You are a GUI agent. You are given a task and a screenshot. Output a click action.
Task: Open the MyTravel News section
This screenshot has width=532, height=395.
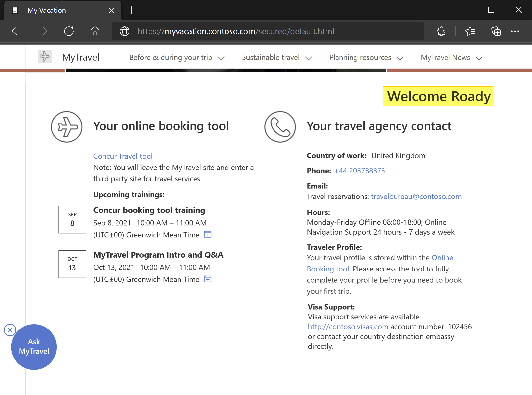point(451,57)
